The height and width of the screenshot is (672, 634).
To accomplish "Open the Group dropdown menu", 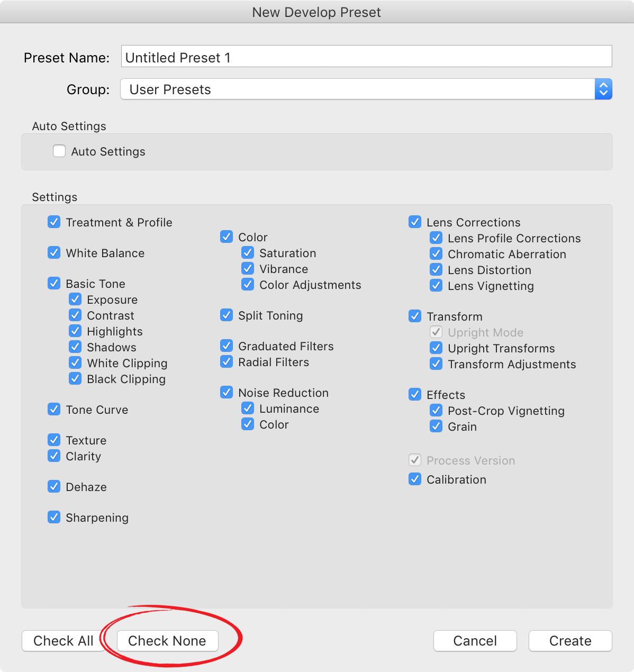I will (x=603, y=89).
